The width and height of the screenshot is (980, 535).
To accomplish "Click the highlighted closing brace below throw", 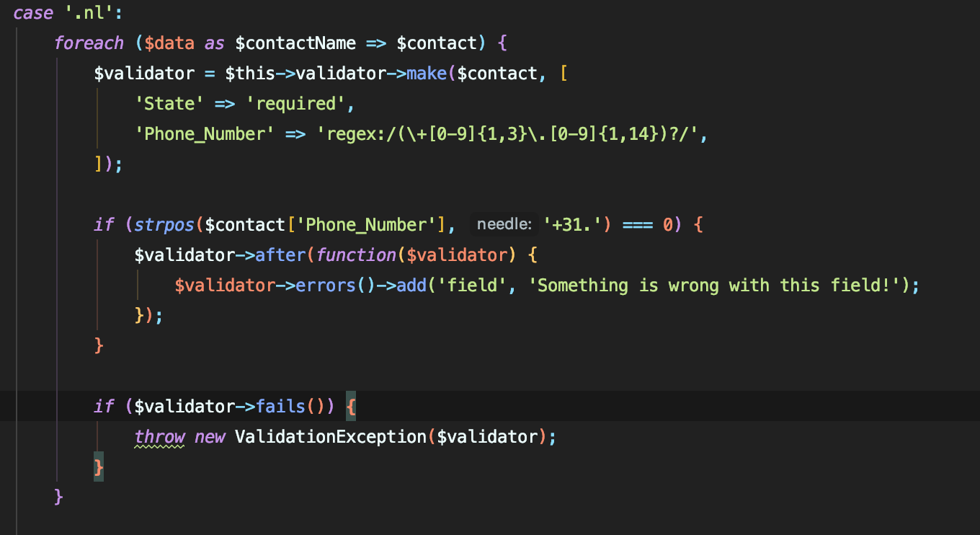I will [x=99, y=467].
